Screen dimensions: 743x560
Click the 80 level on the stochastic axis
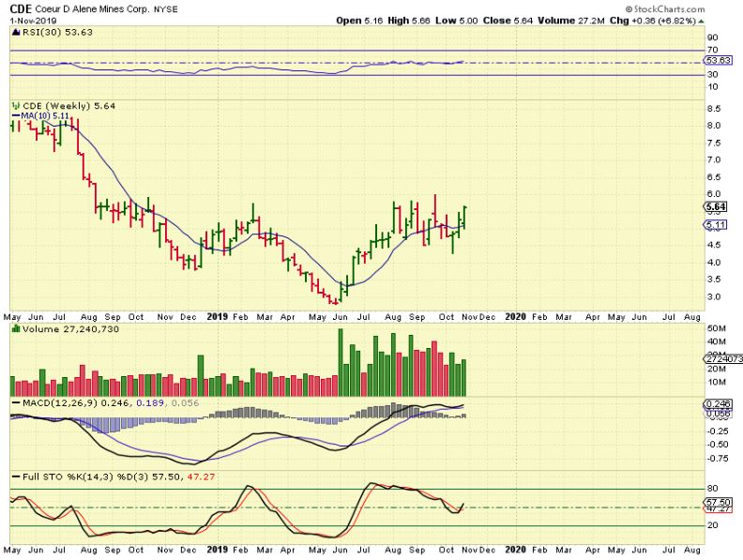[713, 489]
